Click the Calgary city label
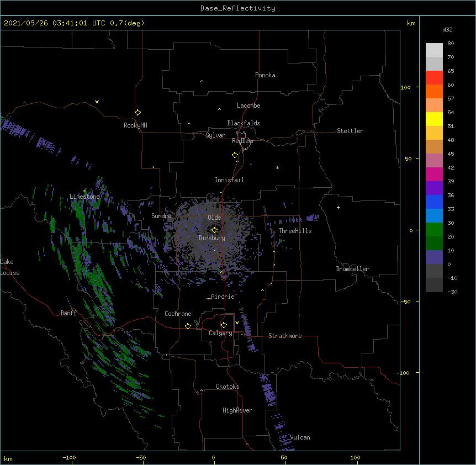The height and width of the screenshot is (465, 476). pos(221,333)
